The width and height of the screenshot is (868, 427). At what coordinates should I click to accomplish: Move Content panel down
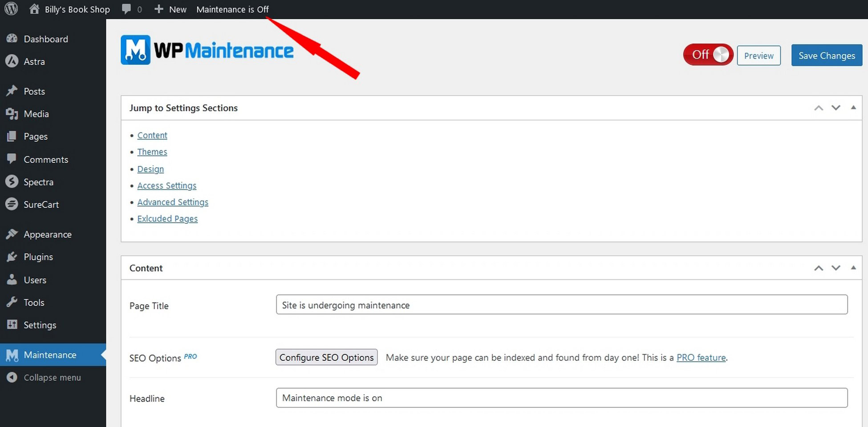click(836, 268)
